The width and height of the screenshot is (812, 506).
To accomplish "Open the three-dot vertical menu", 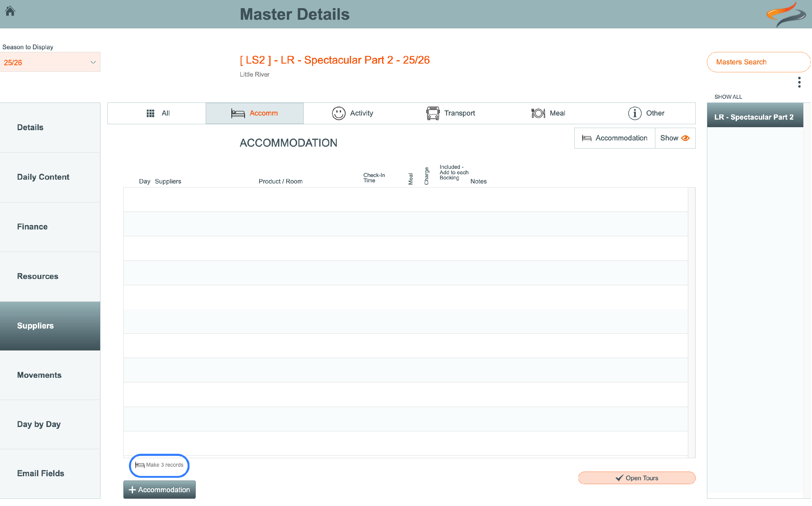I will point(799,82).
